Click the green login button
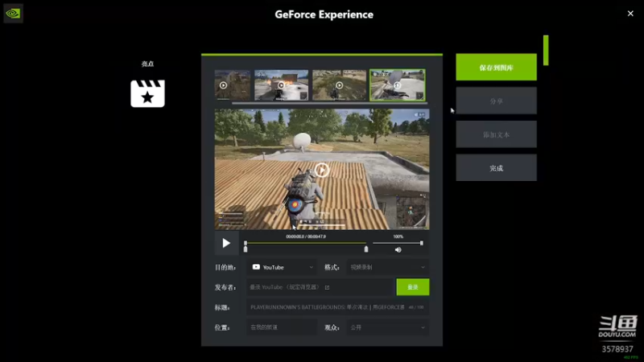 click(x=413, y=287)
